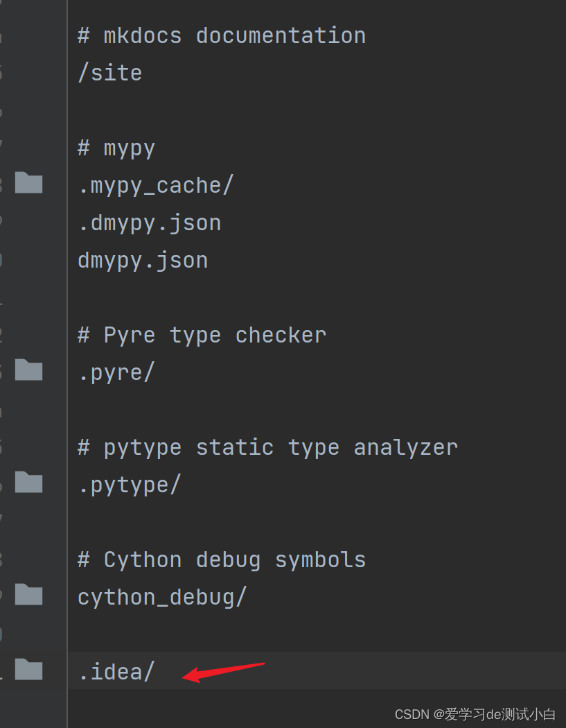
Task: Click the .pytype/ entry text
Action: point(130,485)
